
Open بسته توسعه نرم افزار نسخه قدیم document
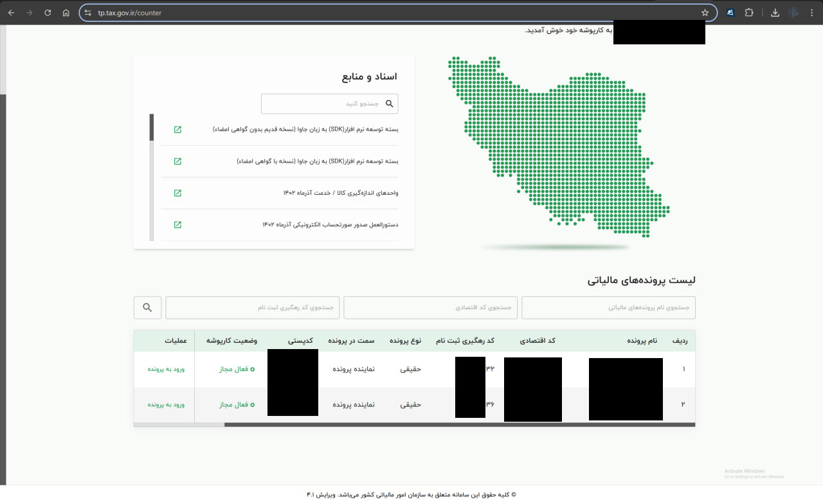tap(305, 129)
